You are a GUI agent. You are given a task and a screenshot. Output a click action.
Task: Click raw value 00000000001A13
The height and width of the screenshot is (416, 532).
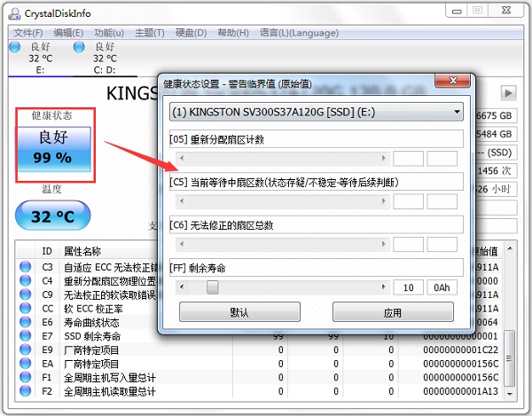[461, 391]
